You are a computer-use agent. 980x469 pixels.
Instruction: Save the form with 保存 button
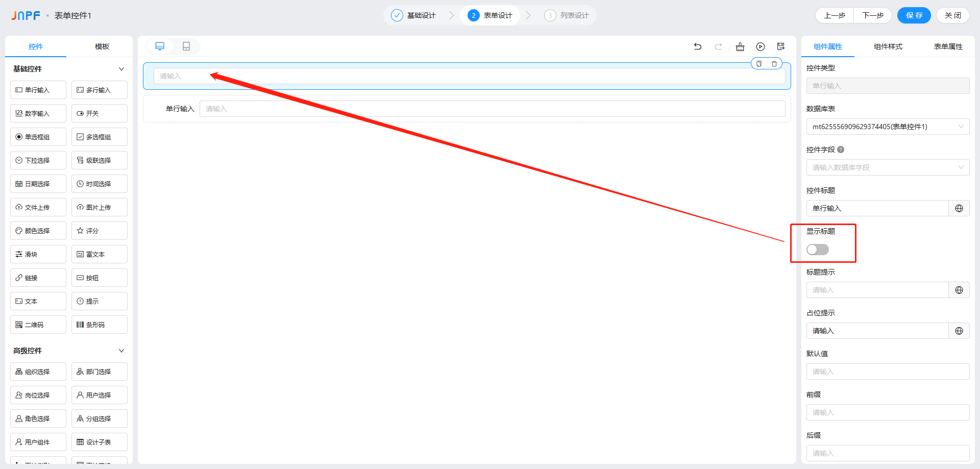pos(914,15)
